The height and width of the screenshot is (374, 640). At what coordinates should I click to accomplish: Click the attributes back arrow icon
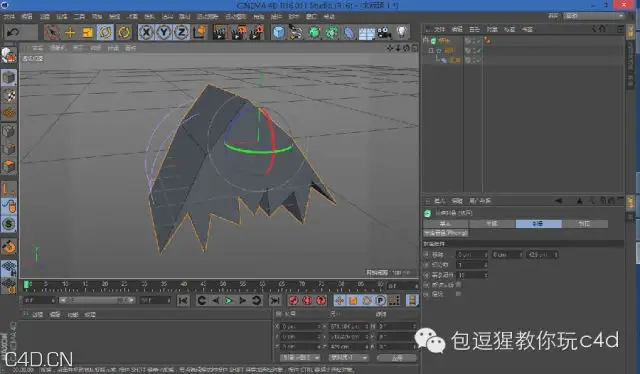click(x=559, y=201)
